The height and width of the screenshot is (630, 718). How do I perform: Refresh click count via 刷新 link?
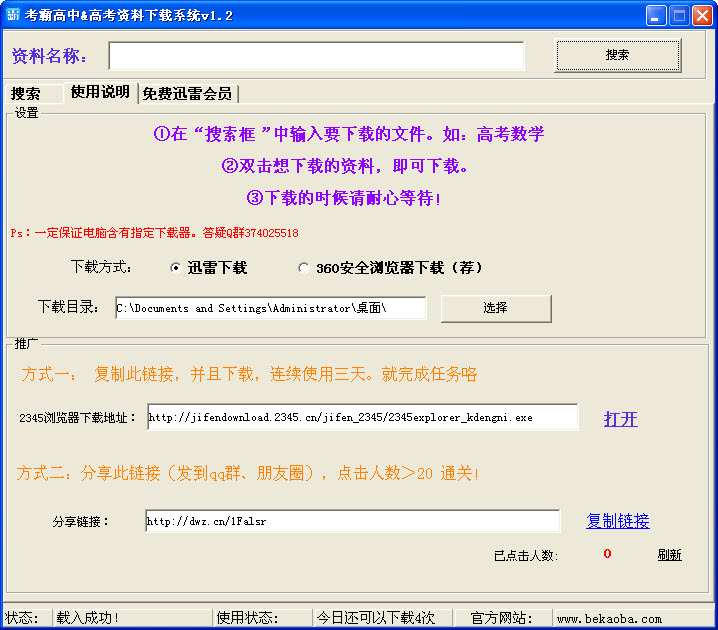pyautogui.click(x=669, y=555)
